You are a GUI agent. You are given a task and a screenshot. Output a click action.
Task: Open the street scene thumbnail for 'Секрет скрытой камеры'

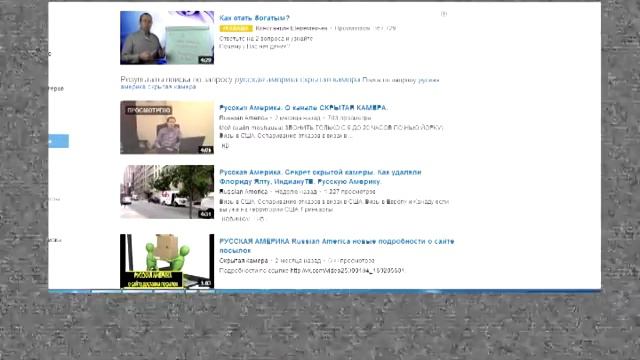(167, 192)
